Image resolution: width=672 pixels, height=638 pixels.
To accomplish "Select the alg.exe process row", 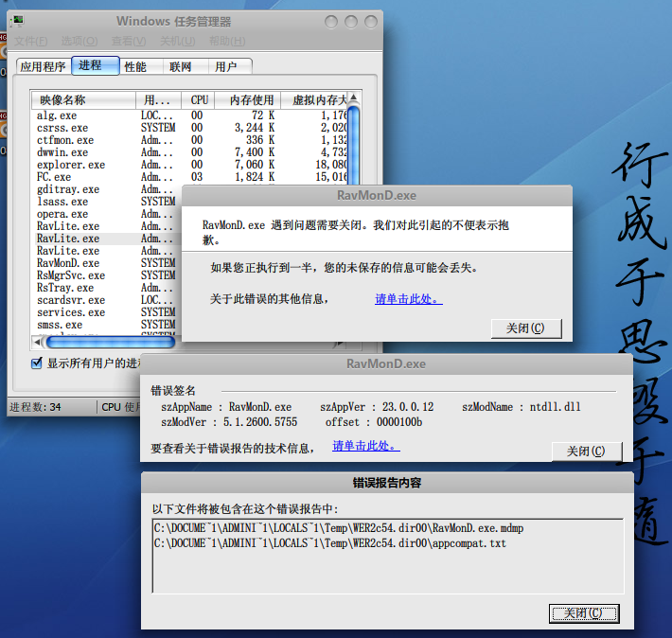I will coord(190,115).
